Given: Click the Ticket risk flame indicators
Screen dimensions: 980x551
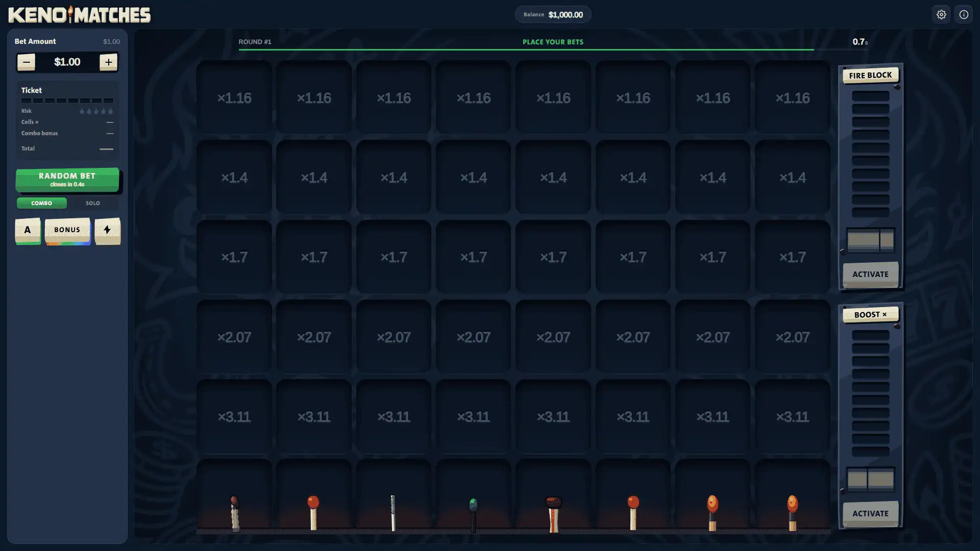Looking at the screenshot, I should pyautogui.click(x=96, y=111).
